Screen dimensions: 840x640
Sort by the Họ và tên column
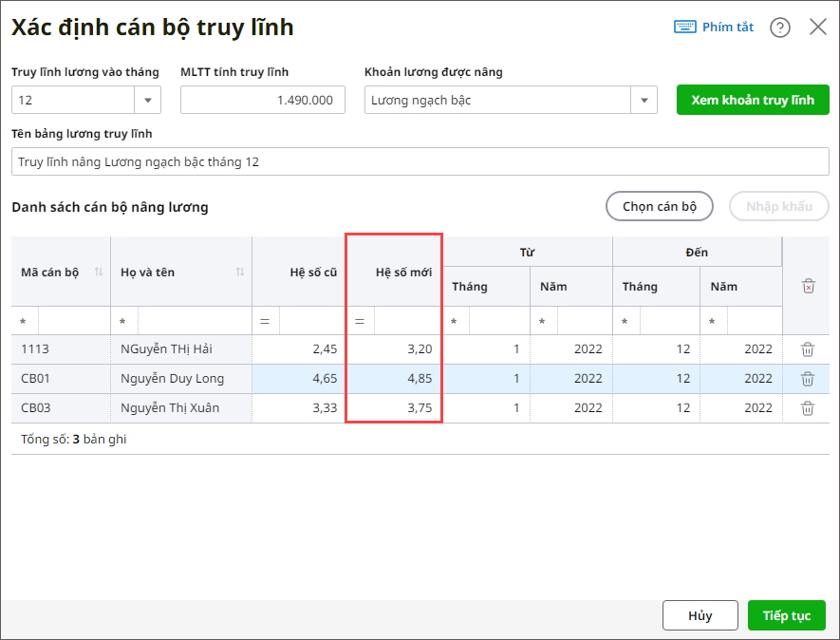tap(240, 272)
